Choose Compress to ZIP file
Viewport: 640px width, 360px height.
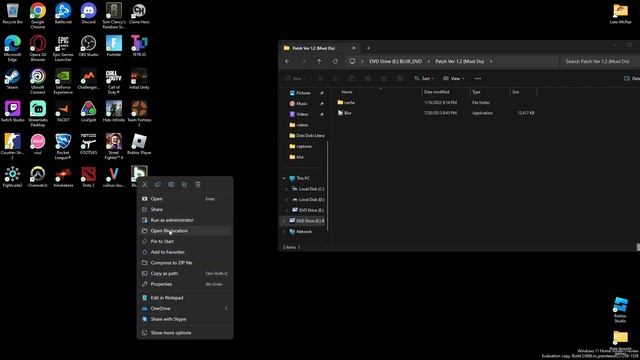185,263
